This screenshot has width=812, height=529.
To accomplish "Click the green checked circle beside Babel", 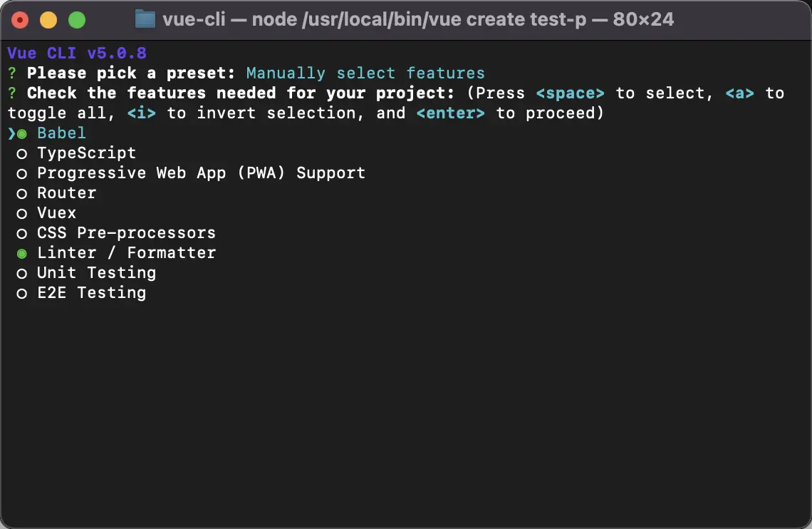I will [x=22, y=134].
